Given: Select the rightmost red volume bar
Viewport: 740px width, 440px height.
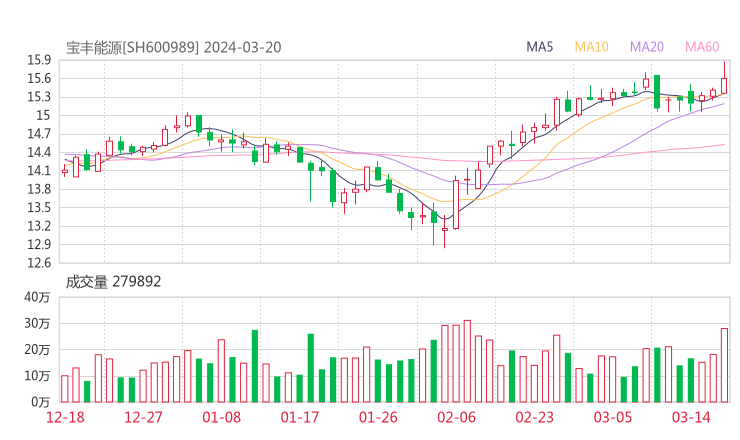Looking at the screenshot, I should coord(724,365).
